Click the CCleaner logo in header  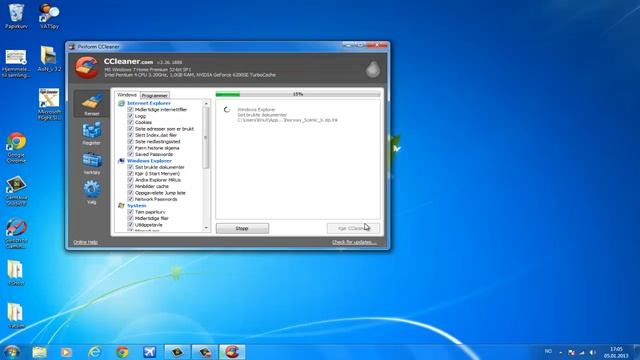[87, 68]
